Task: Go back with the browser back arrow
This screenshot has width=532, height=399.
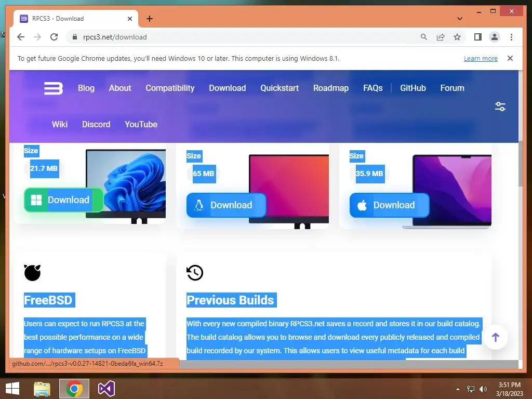Action: pyautogui.click(x=21, y=37)
